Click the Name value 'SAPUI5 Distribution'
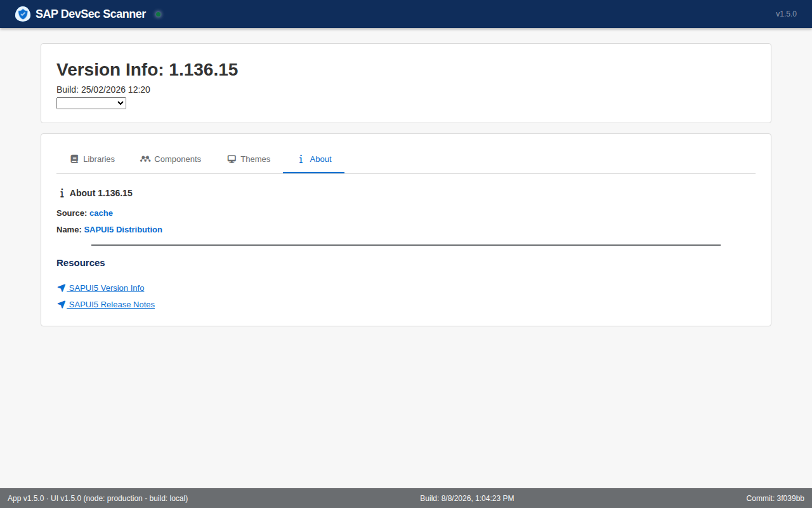Image resolution: width=812 pixels, height=508 pixels. coord(123,230)
